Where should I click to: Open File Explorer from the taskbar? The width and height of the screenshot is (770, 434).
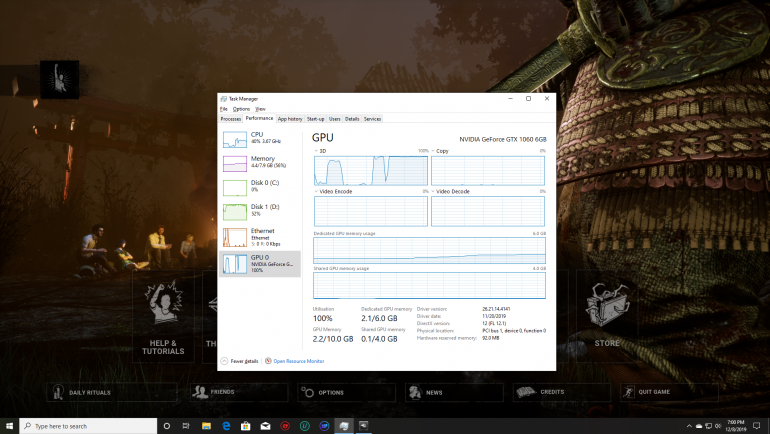pyautogui.click(x=206, y=426)
